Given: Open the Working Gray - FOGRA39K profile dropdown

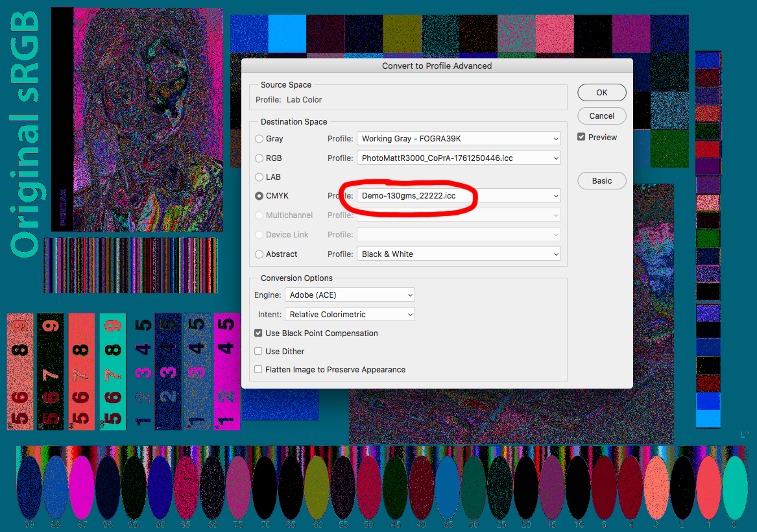Looking at the screenshot, I should [x=459, y=139].
